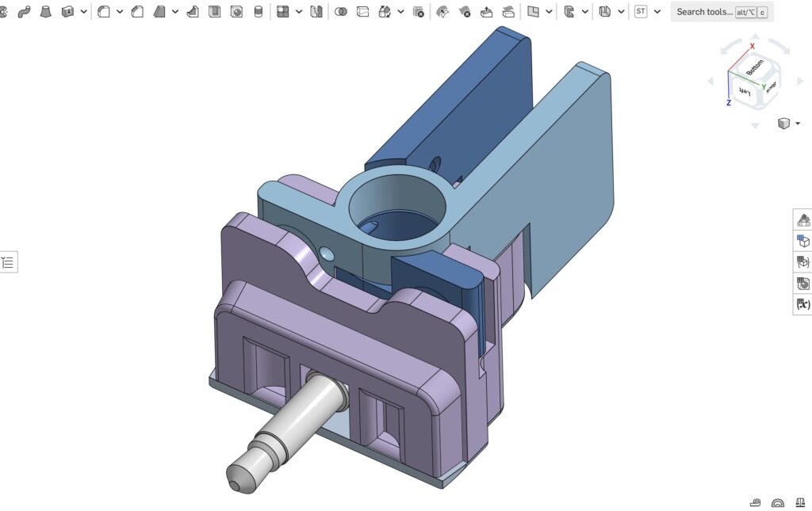The width and height of the screenshot is (812, 511).
Task: Activate the Shell tool
Action: pos(214,12)
